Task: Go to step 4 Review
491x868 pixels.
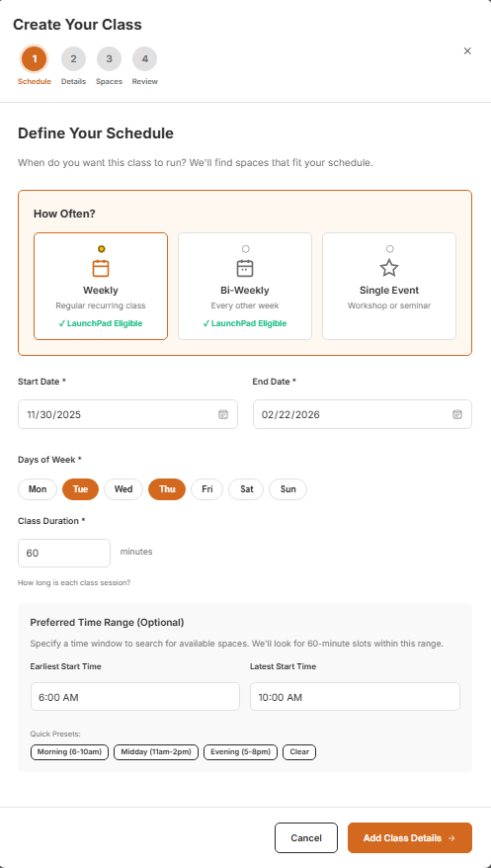Action: 145,59
